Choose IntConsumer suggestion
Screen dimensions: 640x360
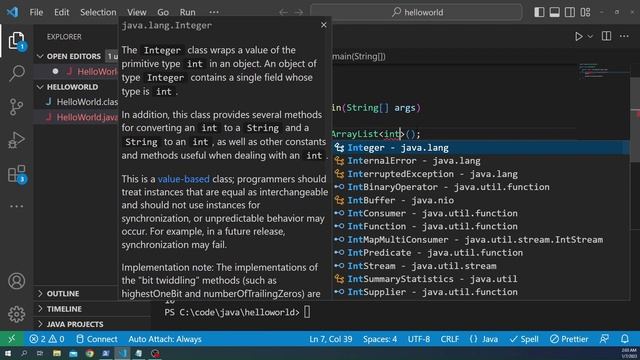click(x=481, y=213)
